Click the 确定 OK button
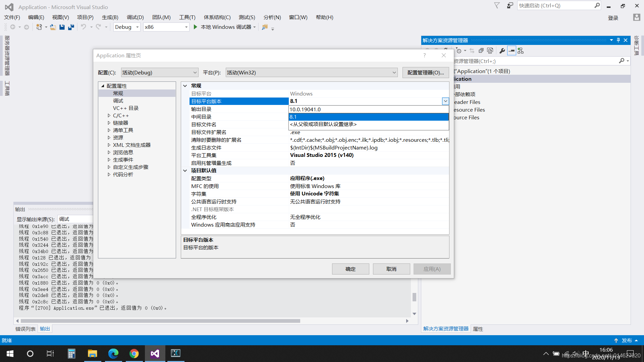The height and width of the screenshot is (362, 644). coord(351,269)
